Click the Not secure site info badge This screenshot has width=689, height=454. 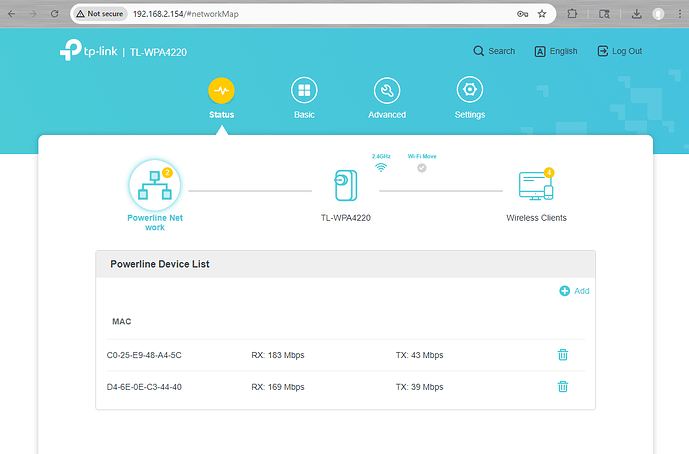click(x=100, y=14)
